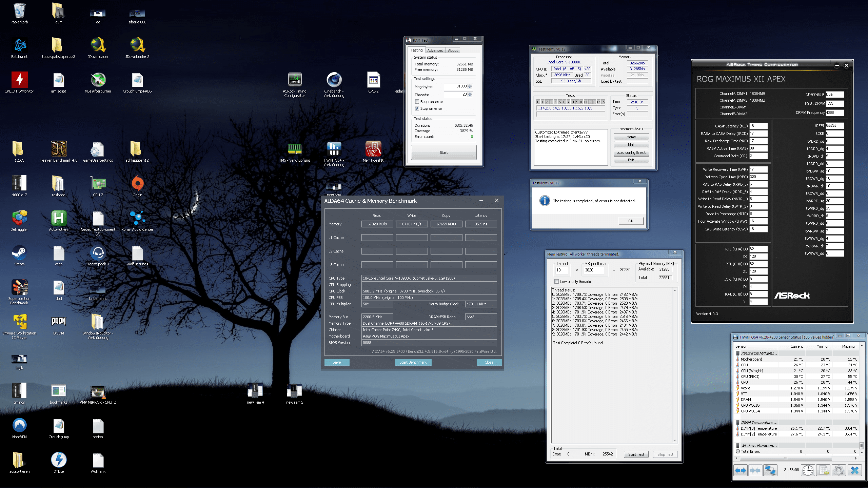Click Start Benchmark in AIDA64
868x488 pixels.
(x=413, y=362)
